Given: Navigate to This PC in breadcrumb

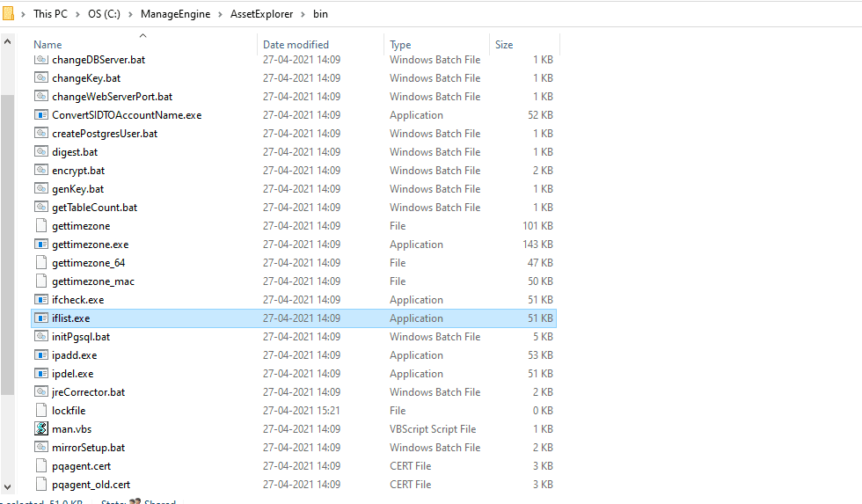Looking at the screenshot, I should click(51, 14).
